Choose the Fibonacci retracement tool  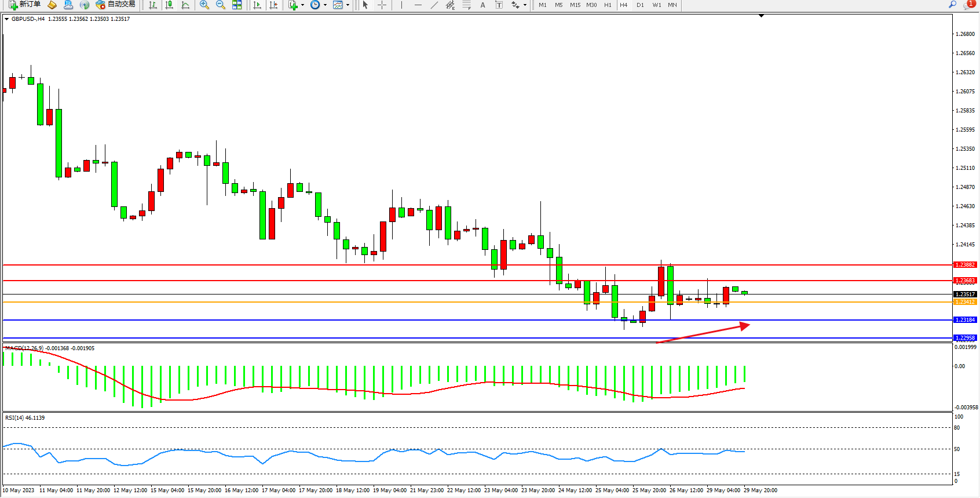(467, 5)
